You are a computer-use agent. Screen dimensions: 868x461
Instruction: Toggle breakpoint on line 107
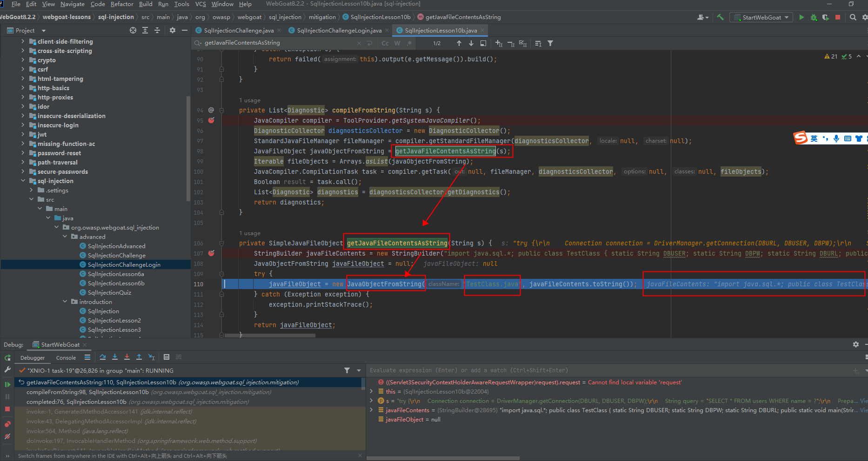212,253
